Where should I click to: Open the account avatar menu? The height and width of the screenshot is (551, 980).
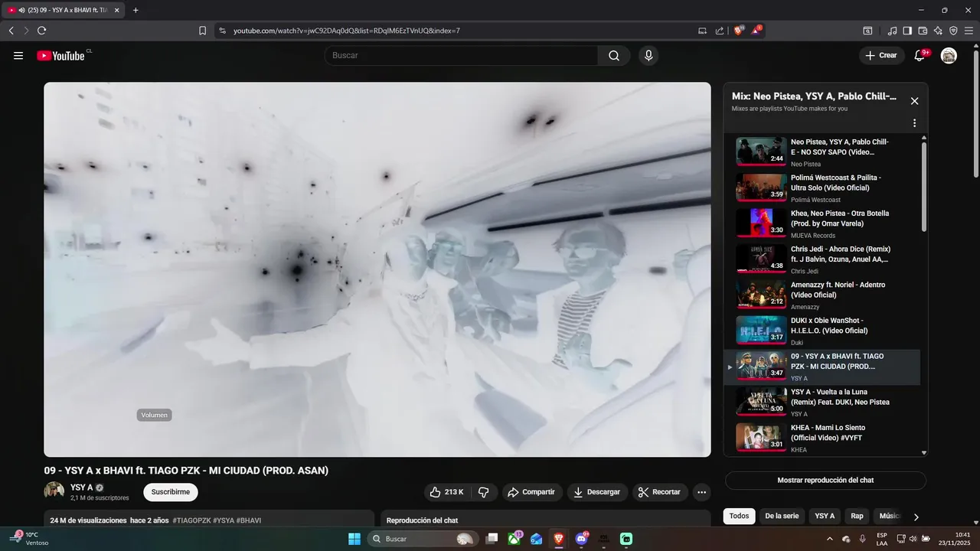click(x=949, y=56)
